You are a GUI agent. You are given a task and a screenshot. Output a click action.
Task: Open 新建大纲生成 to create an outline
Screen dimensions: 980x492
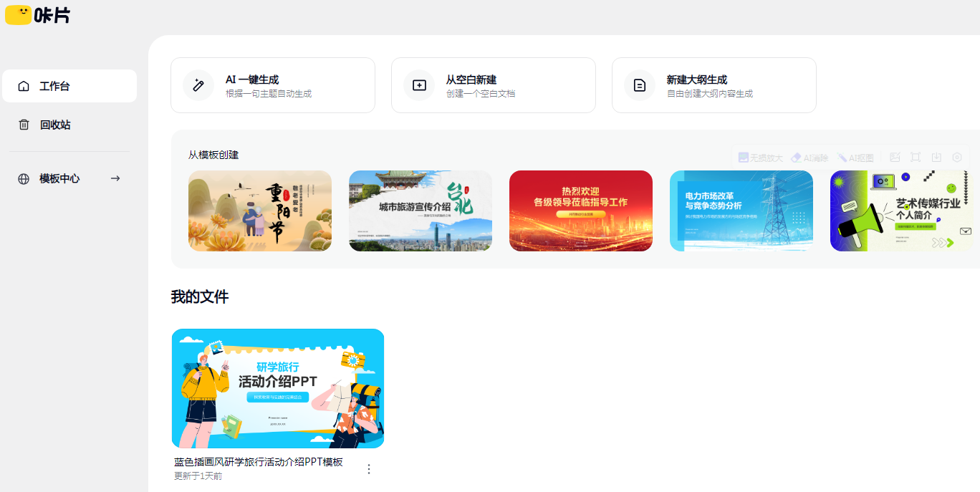714,85
